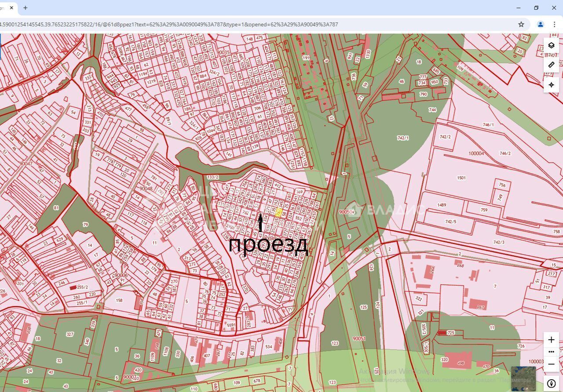Select the yellow highlighted parcel
Image resolution: width=563 pixels, height=392 pixels.
click(278, 212)
